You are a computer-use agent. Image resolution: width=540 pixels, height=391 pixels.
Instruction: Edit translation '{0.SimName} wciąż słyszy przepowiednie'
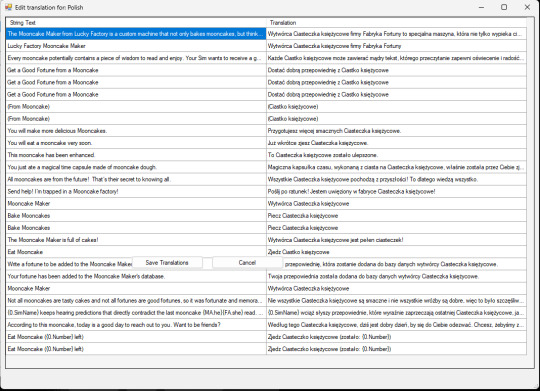[396, 312]
